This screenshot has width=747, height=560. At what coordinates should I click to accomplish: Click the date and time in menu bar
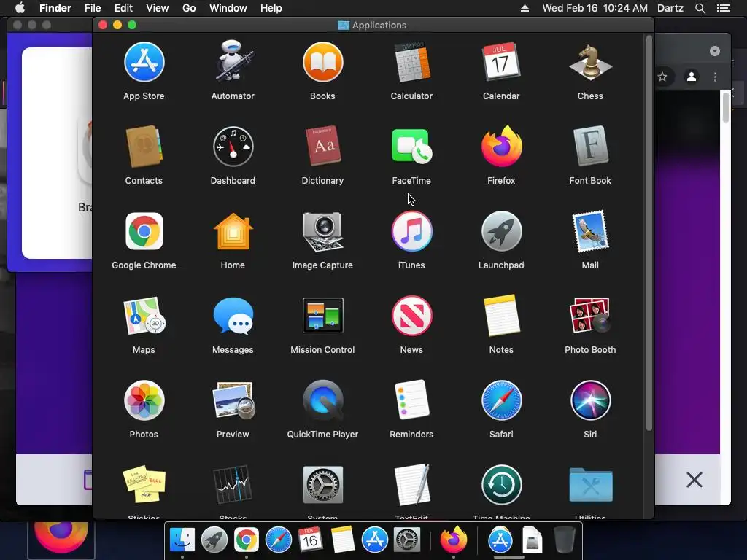(x=595, y=8)
